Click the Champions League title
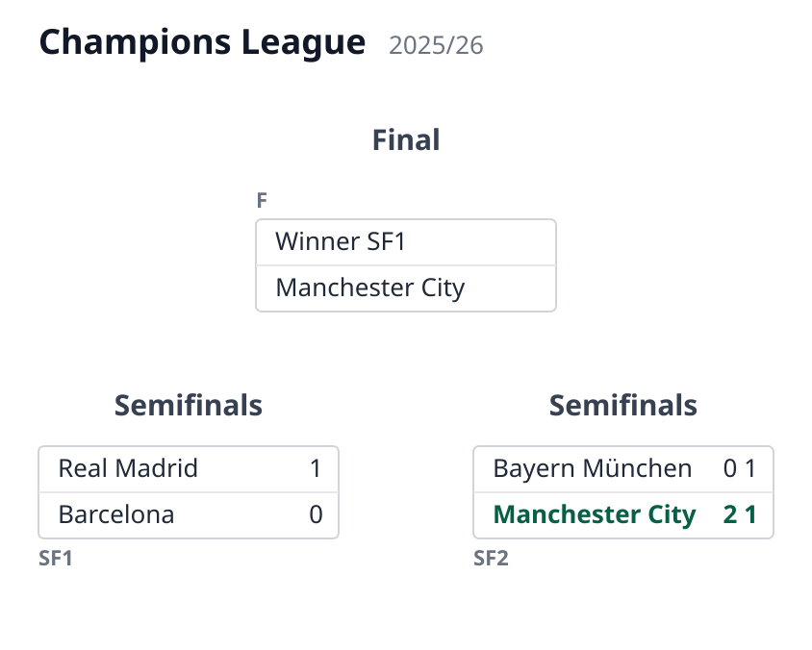Image resolution: width=812 pixels, height=650 pixels. [202, 43]
